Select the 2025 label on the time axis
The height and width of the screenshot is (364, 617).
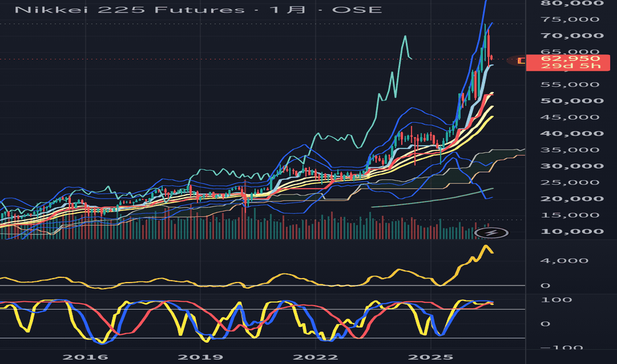(x=430, y=357)
